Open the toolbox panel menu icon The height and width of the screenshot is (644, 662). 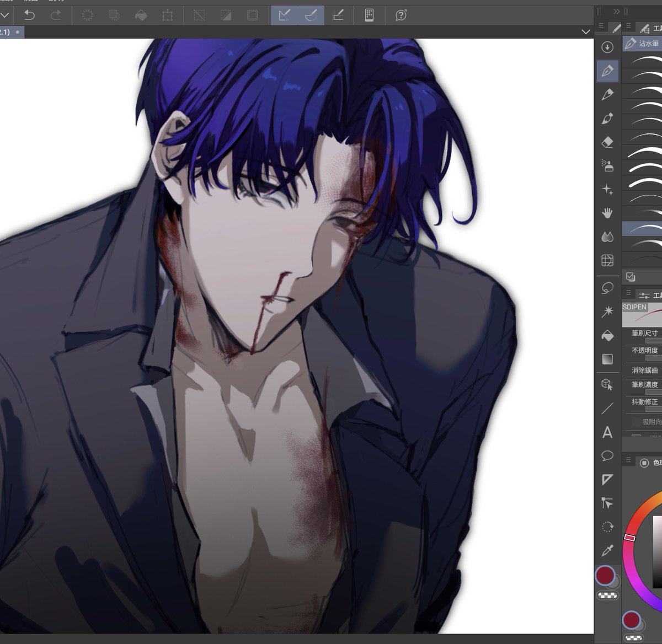coord(601,25)
